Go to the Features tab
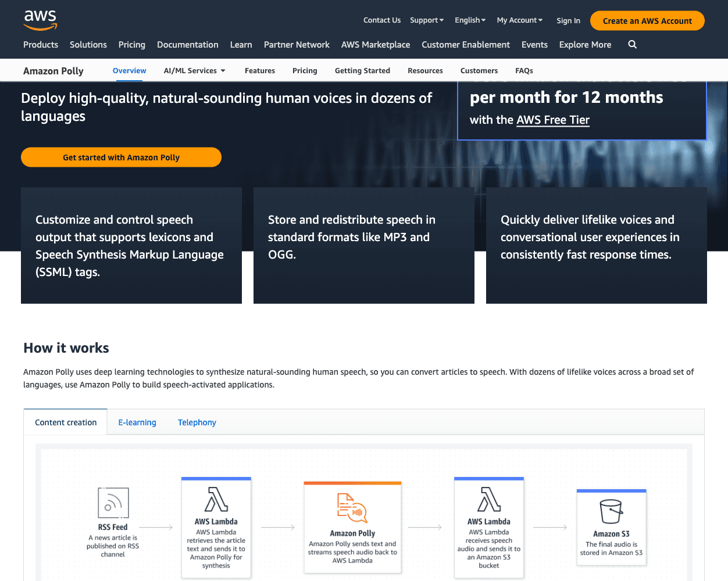 pos(260,71)
